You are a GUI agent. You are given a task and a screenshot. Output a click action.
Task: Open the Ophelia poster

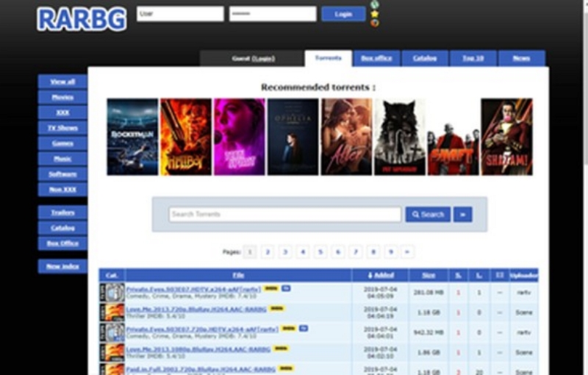pos(293,137)
